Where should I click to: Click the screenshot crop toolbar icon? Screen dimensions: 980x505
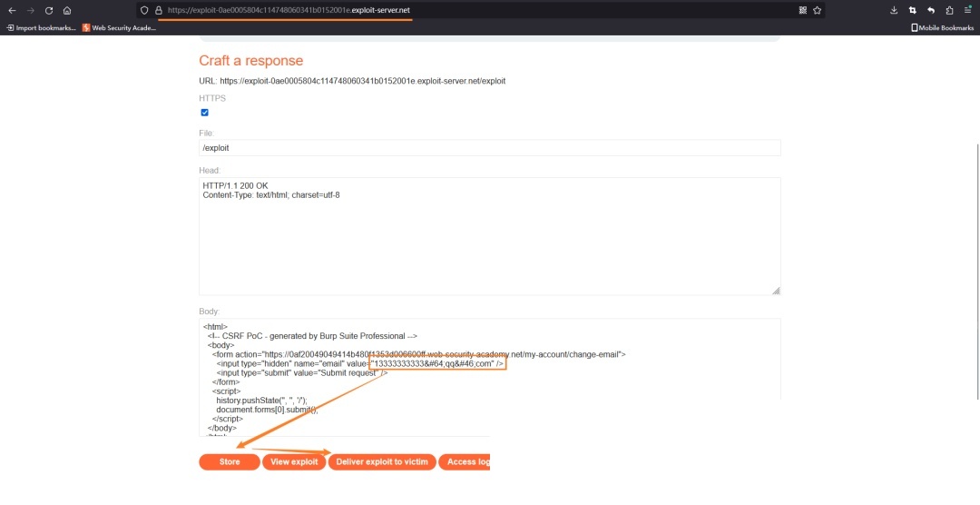click(x=913, y=11)
